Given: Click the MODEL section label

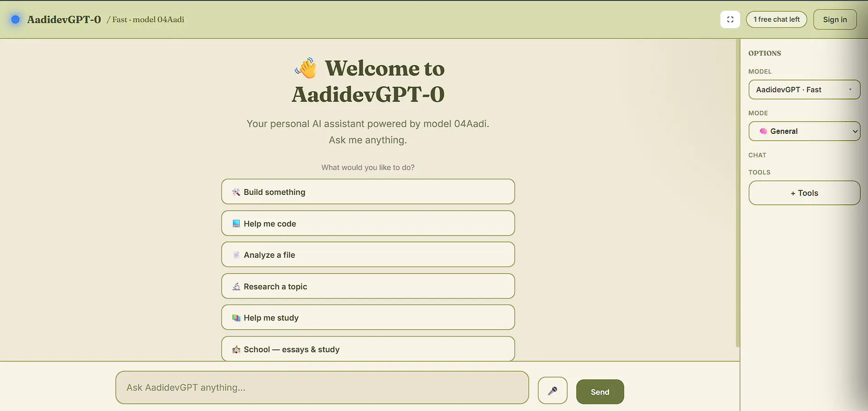Looking at the screenshot, I should click(x=760, y=71).
